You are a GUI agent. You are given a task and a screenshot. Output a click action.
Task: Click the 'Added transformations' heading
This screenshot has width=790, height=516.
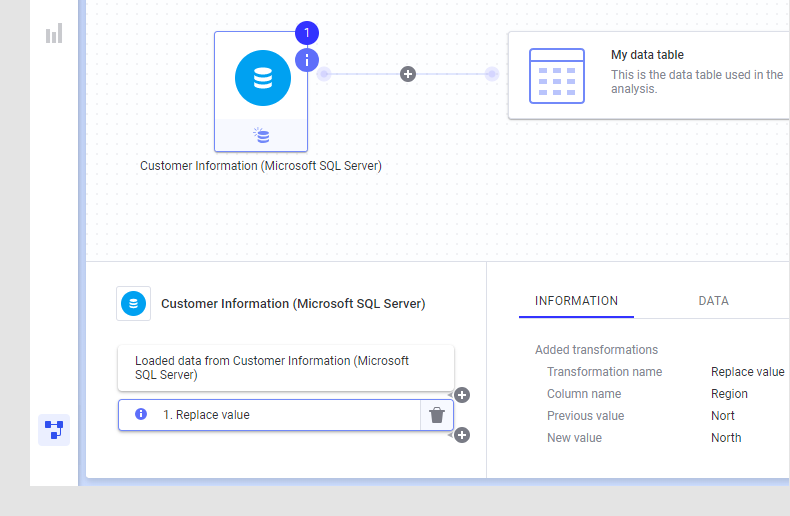tap(597, 350)
